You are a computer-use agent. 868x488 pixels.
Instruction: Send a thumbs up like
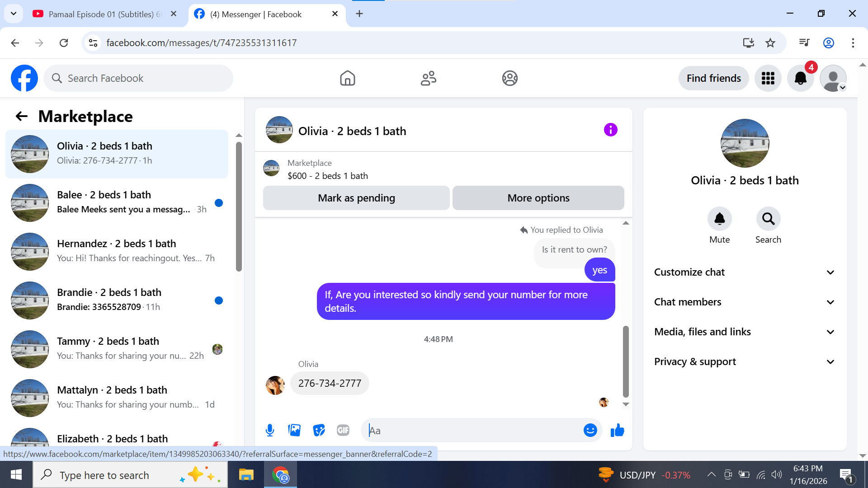[617, 430]
